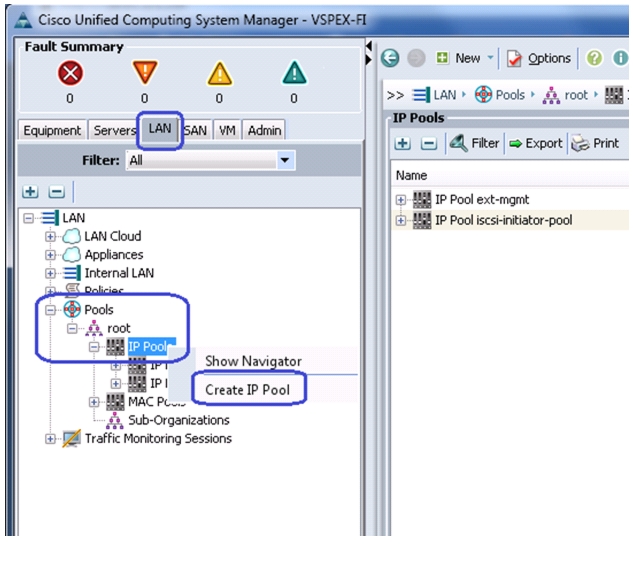The height and width of the screenshot is (569, 633).
Task: Expand the MAC Pools node
Action: (94, 402)
